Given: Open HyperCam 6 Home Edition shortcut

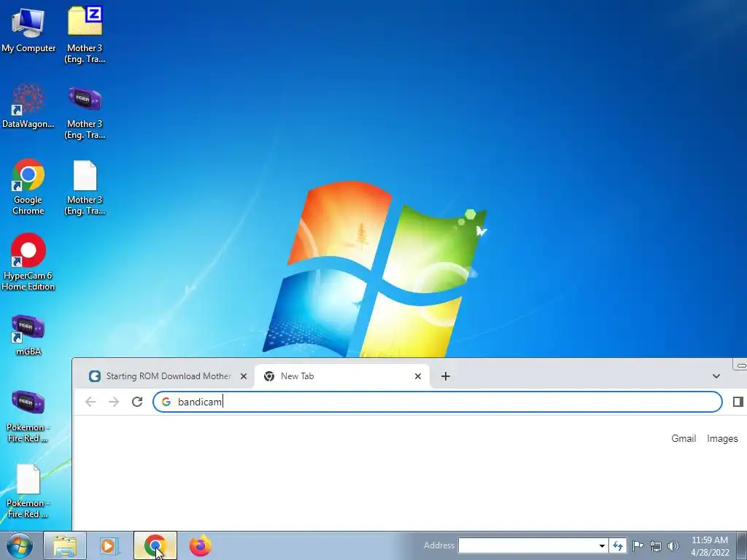Looking at the screenshot, I should [x=28, y=262].
